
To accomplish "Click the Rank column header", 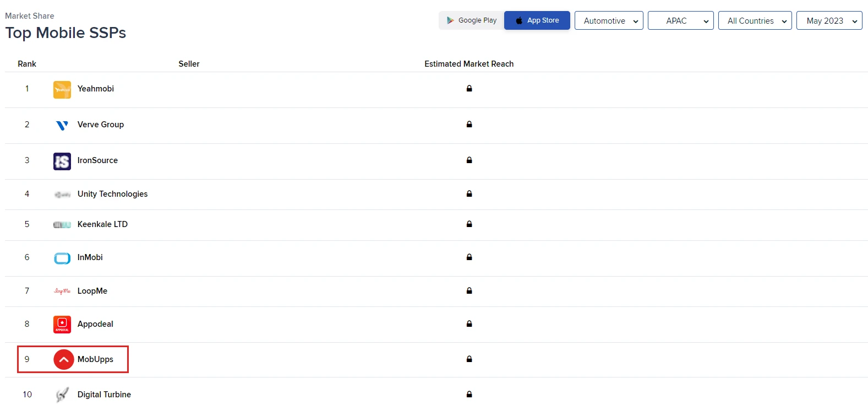I will 27,64.
